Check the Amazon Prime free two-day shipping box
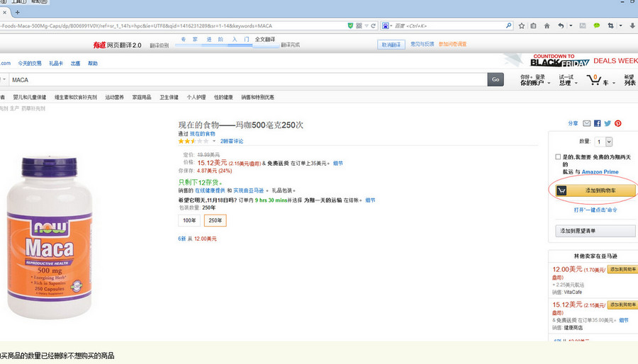Screen dimensions: 638x364 pyautogui.click(x=558, y=157)
